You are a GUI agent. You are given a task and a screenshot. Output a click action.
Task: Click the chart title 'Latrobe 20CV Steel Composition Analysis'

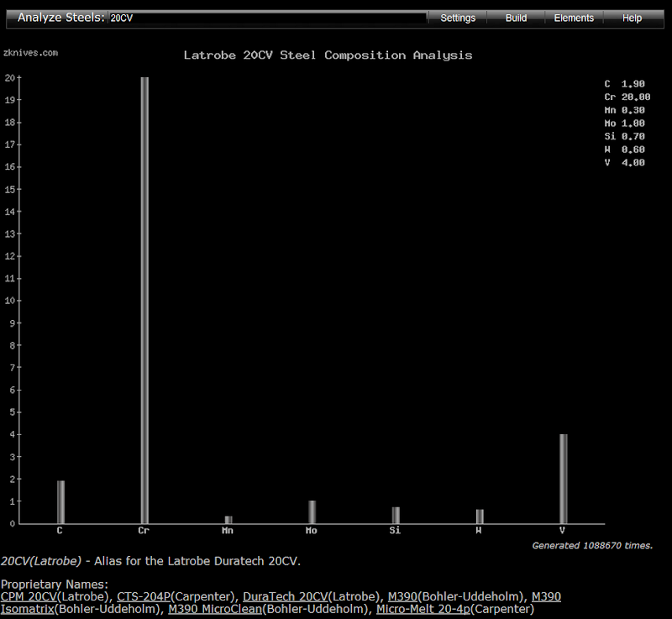click(x=328, y=55)
